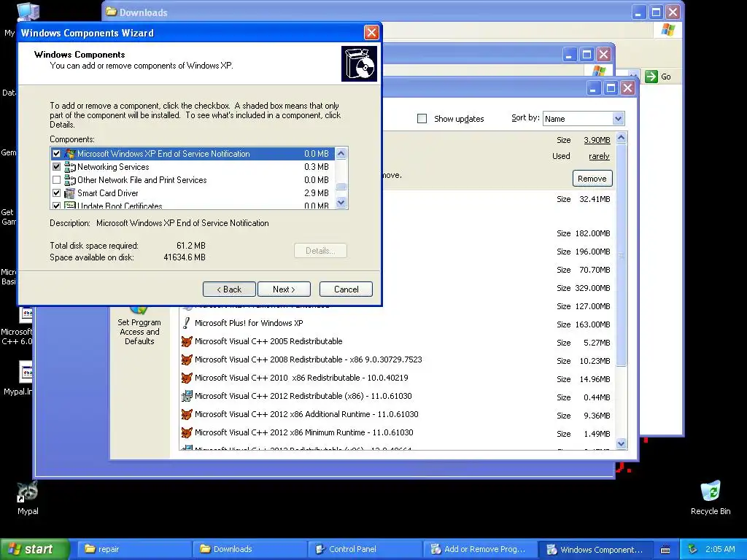
Task: Switch to Windows Components taskbar item
Action: (595, 550)
